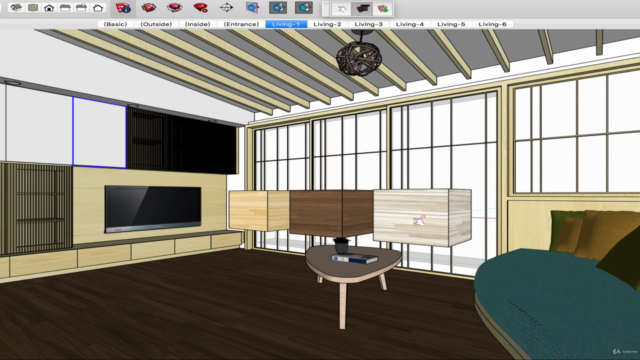640x360 pixels.
Task: Switch to the Right standard view
Action: pos(65,7)
